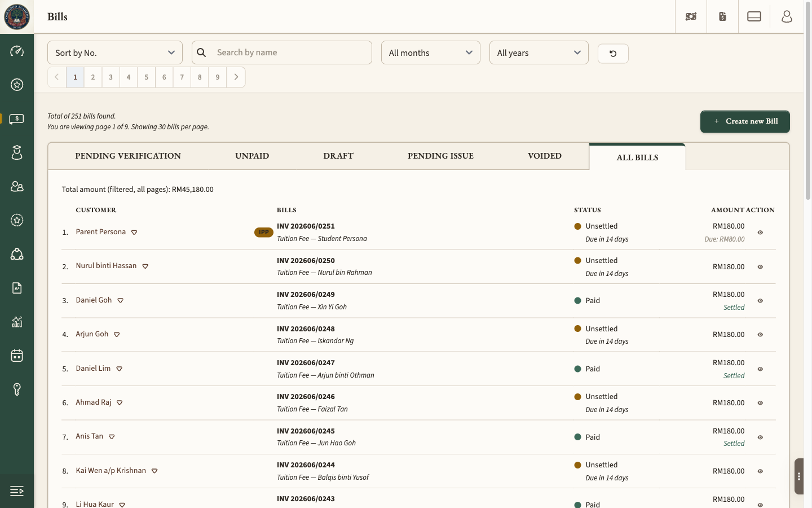Expand Daniel Goh customer arrow
Image resolution: width=812 pixels, height=508 pixels.
[x=120, y=300]
